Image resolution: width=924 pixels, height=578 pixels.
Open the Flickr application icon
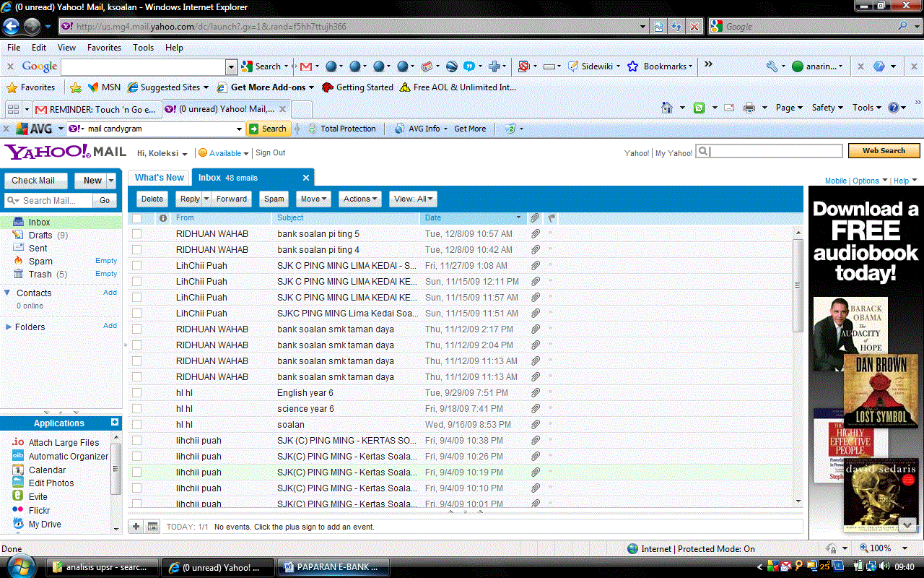[18, 510]
